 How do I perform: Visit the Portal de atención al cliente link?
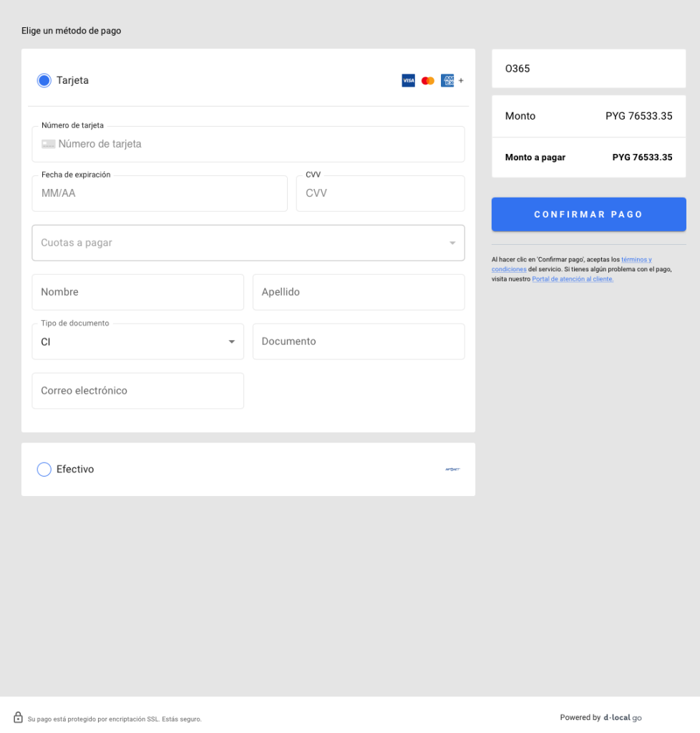(x=573, y=279)
